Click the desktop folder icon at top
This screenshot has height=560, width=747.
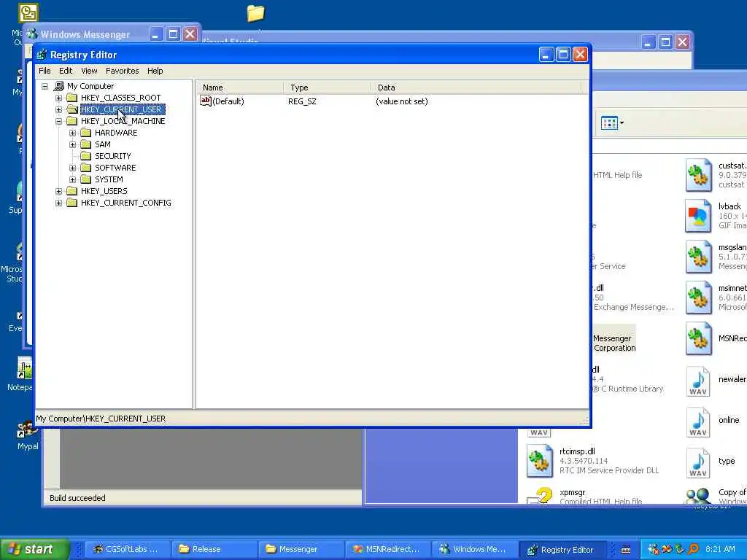click(255, 13)
